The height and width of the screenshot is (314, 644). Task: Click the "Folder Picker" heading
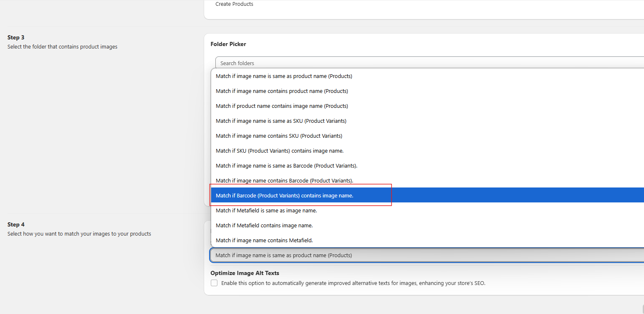tap(228, 44)
